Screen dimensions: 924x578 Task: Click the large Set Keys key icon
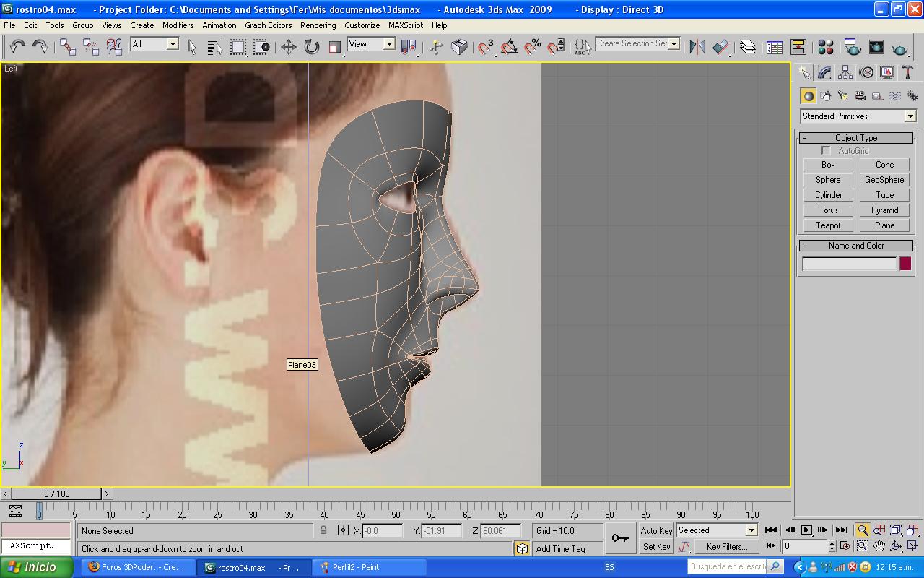[x=620, y=538]
